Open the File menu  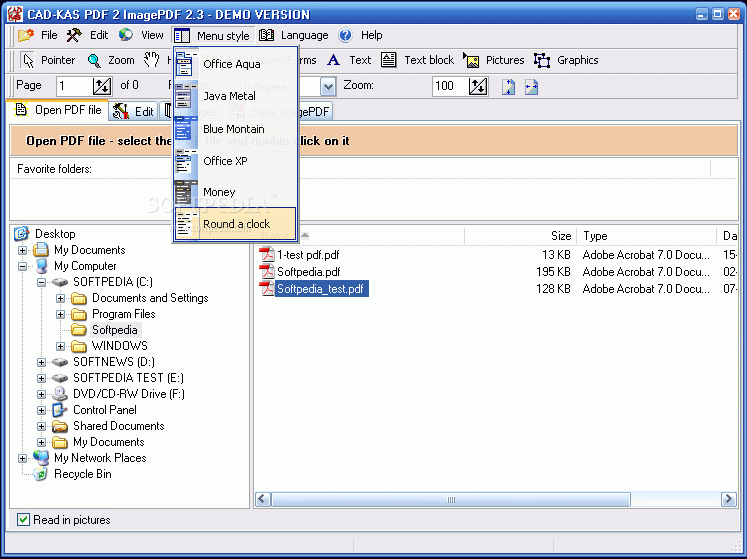coord(37,35)
